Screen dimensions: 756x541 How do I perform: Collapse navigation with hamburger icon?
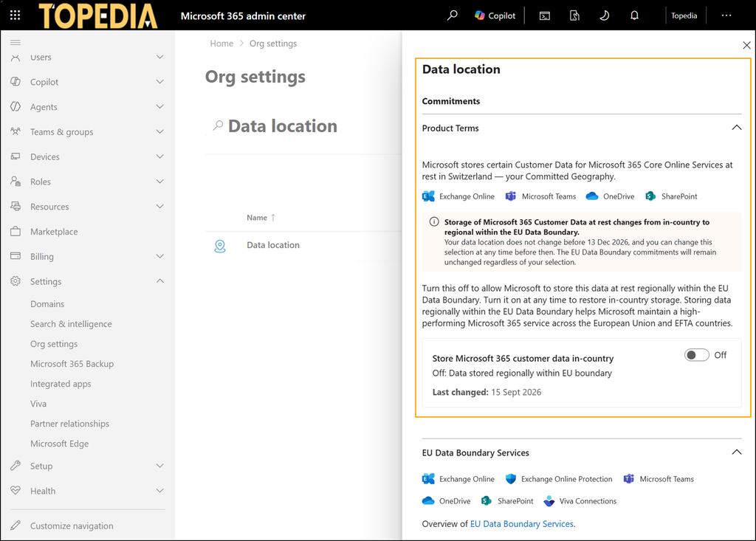tap(16, 42)
